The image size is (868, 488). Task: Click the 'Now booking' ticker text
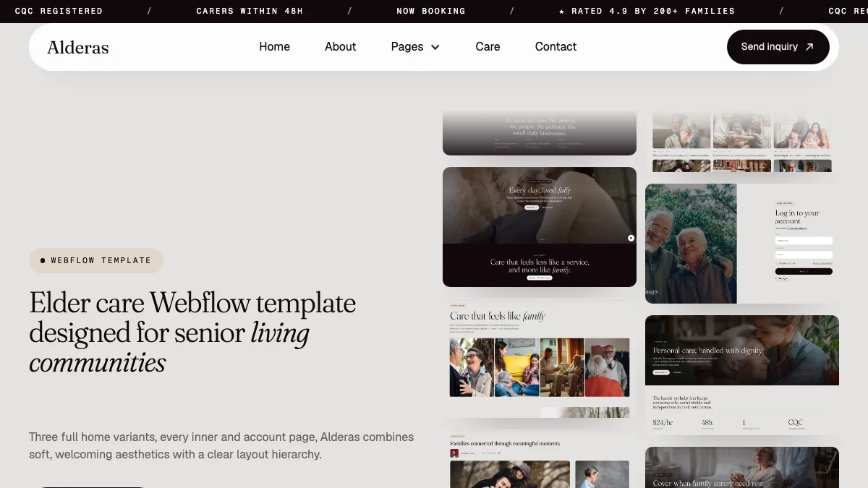(x=431, y=11)
